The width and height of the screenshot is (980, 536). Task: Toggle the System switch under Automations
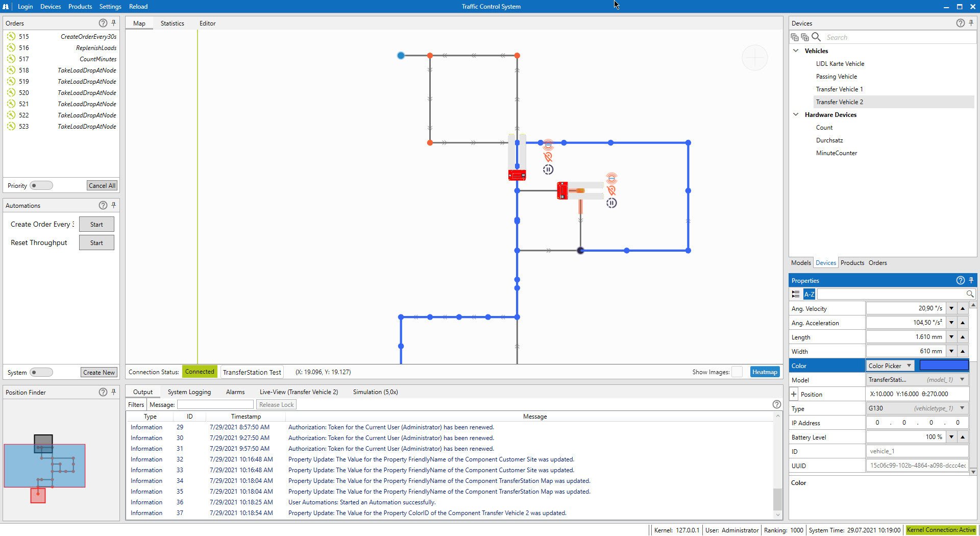coord(41,373)
